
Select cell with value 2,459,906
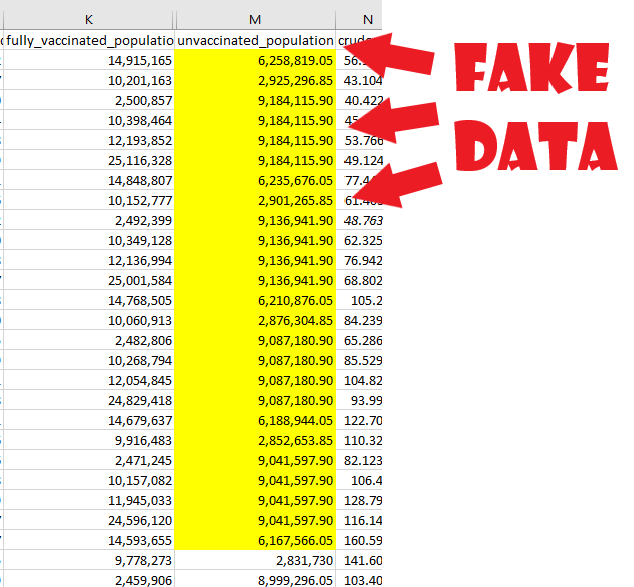[x=89, y=581]
